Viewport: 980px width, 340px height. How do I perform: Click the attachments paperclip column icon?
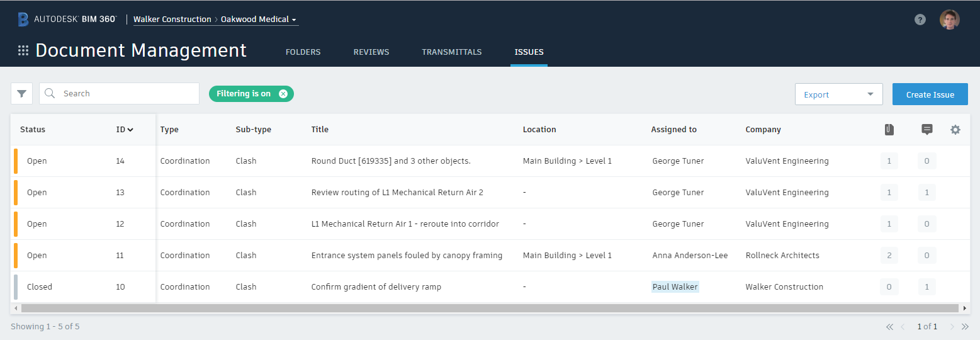889,130
